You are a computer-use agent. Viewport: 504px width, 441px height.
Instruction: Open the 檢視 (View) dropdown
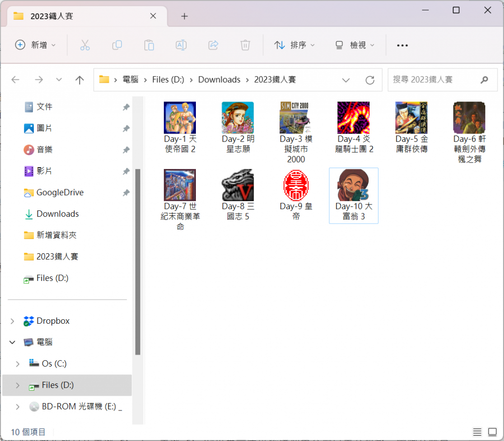point(355,45)
